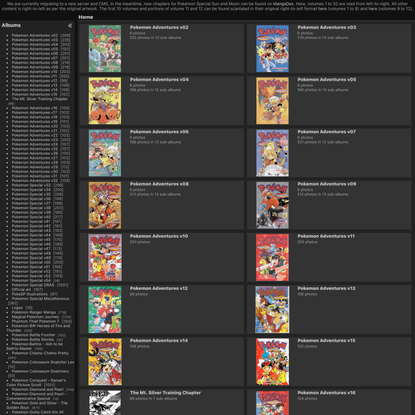The image size is (415, 415).
Task: Click the first "here" link for volumes 1 to 8
Action: (322, 9)
